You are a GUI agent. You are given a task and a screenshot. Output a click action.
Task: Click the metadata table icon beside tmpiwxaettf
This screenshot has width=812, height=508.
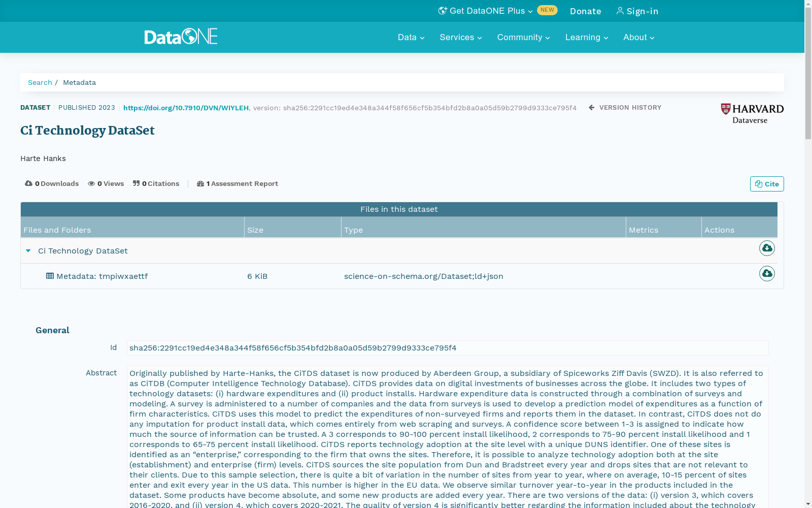coord(50,276)
